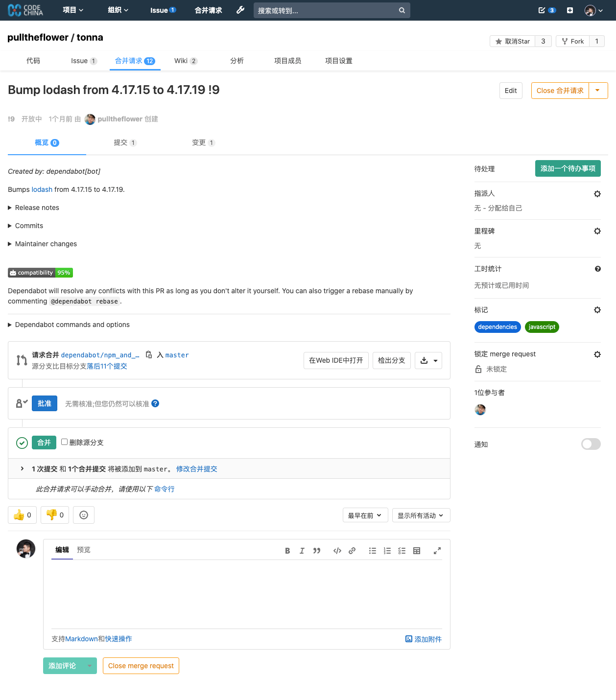The height and width of the screenshot is (700, 616).
Task: Toggle fullscreen mode for the comment editor
Action: click(437, 551)
